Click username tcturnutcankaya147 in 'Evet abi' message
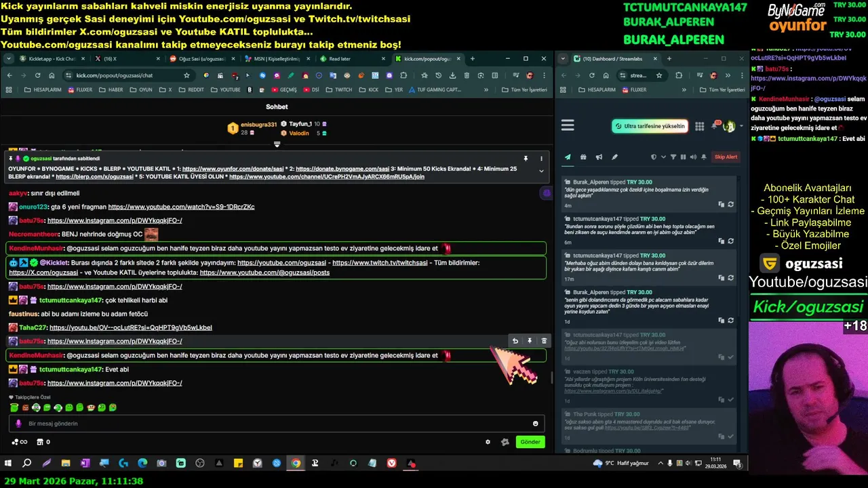 pyautogui.click(x=71, y=369)
